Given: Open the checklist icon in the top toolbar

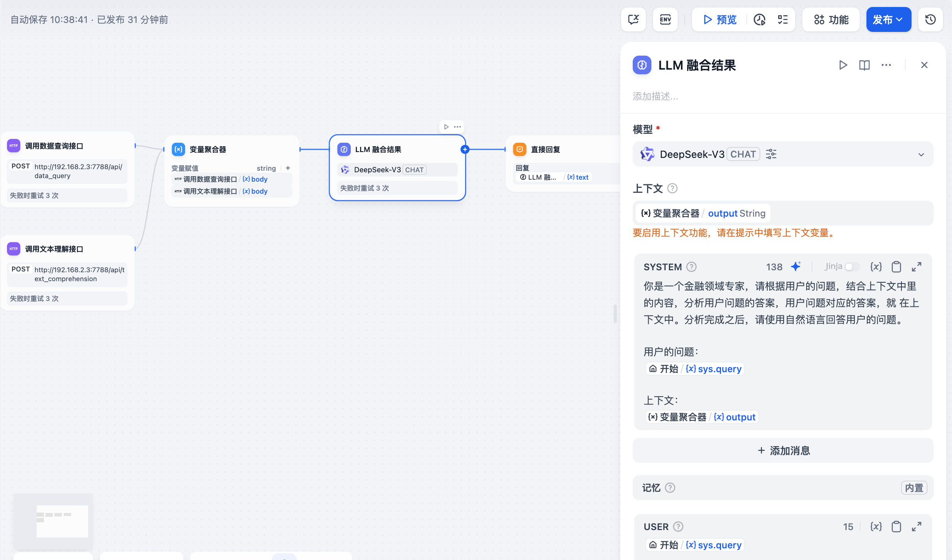Looking at the screenshot, I should click(x=782, y=19).
